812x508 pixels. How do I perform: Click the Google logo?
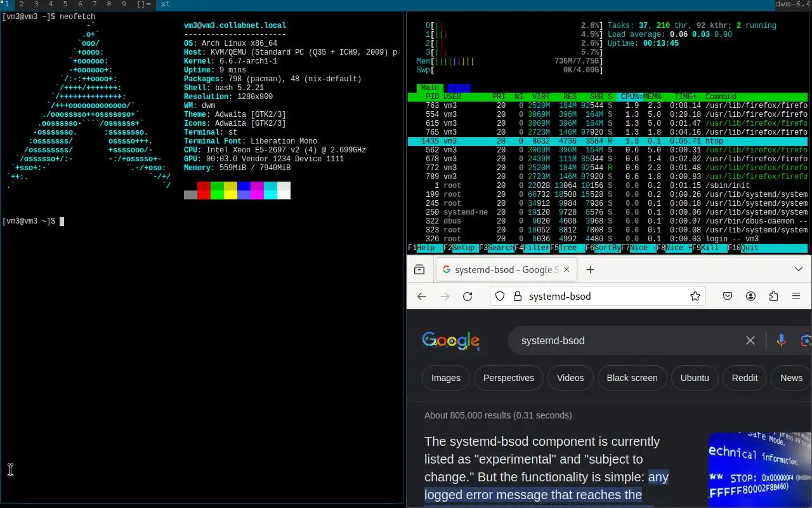pos(451,341)
